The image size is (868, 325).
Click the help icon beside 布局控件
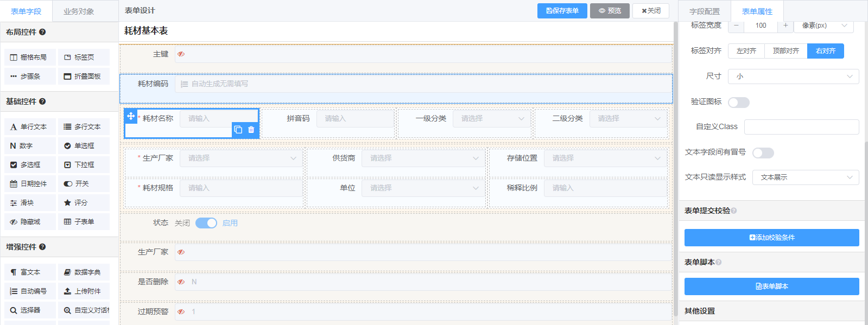42,32
